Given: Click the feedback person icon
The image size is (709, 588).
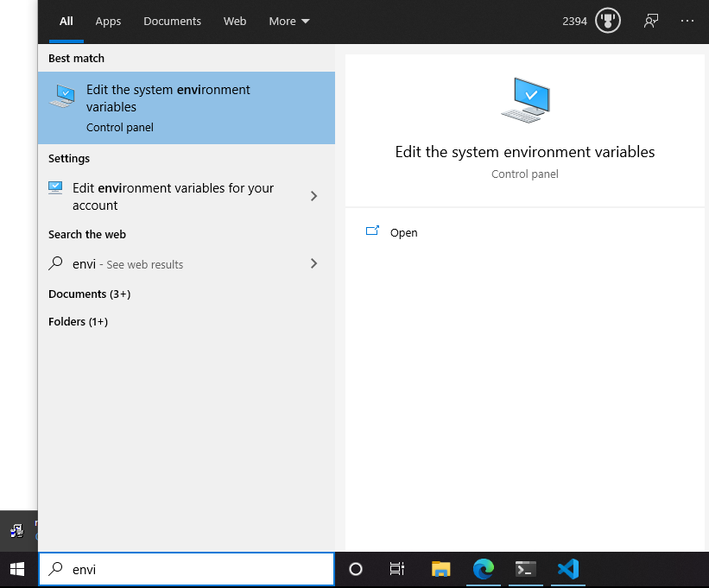Looking at the screenshot, I should click(x=650, y=21).
